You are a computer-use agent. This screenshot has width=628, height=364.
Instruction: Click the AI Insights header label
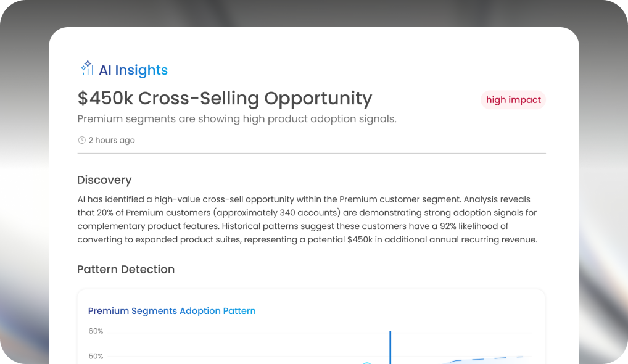133,70
